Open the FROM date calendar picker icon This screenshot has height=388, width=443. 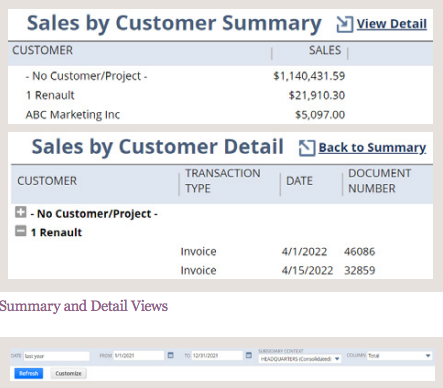click(171, 355)
